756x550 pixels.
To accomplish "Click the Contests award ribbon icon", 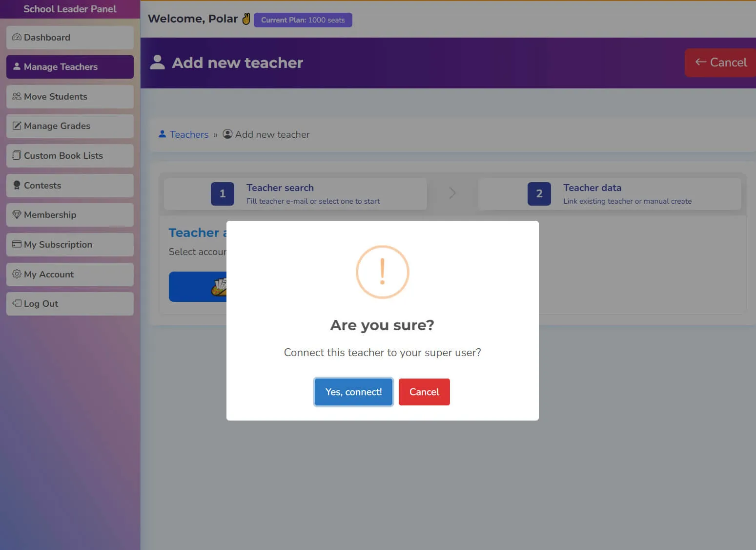I will (17, 185).
